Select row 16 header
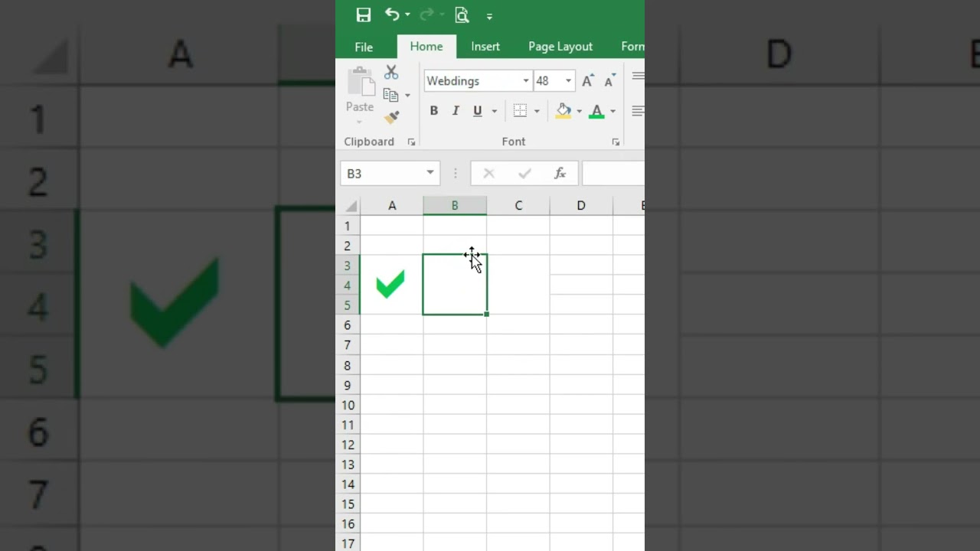This screenshot has width=980, height=551. [348, 524]
